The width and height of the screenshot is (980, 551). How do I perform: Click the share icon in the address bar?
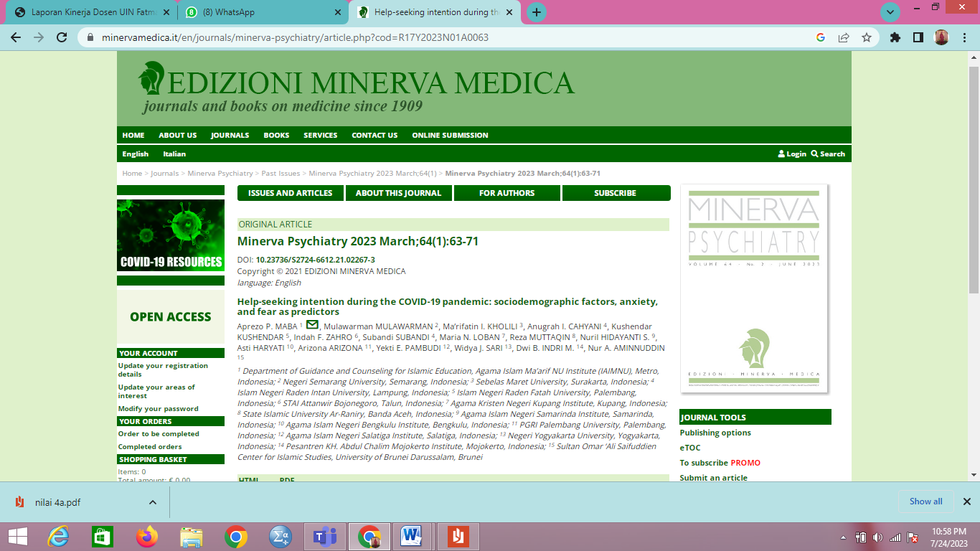pyautogui.click(x=844, y=37)
